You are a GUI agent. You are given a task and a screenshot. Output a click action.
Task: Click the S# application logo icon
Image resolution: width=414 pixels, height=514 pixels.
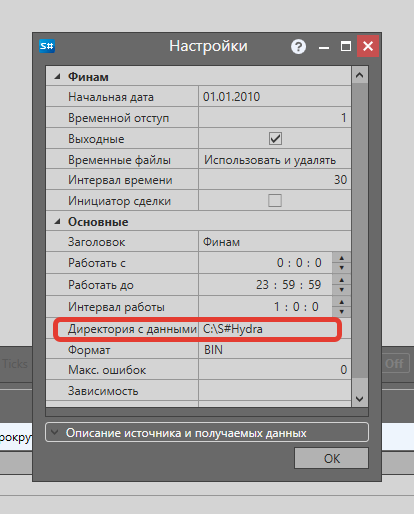47,46
